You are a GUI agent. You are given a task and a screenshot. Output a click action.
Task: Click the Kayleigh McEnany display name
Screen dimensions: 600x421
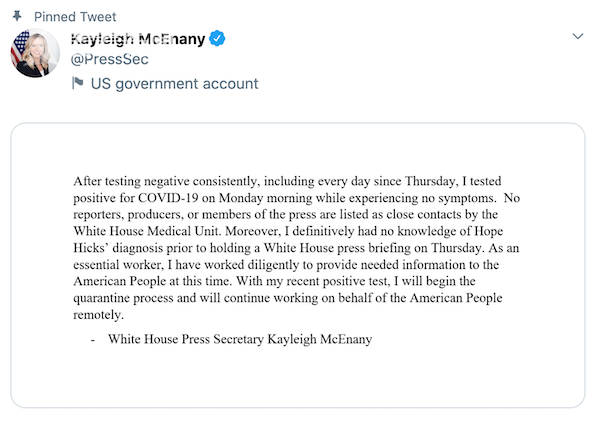[138, 39]
